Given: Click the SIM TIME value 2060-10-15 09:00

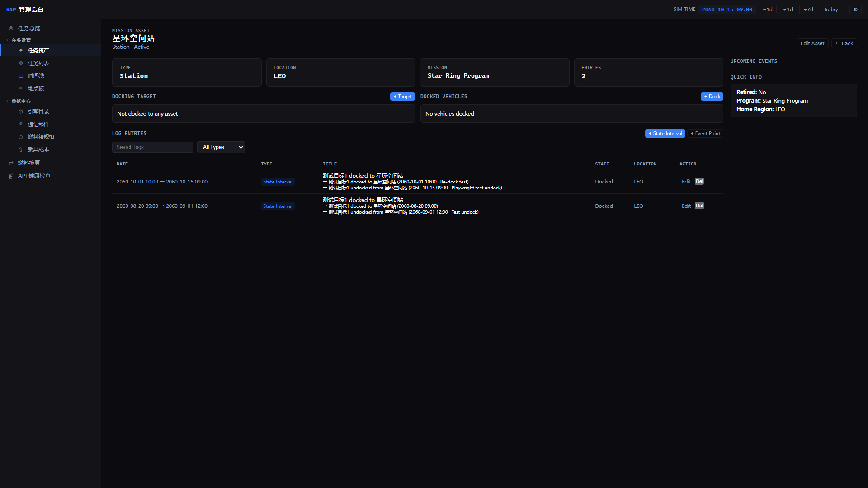Looking at the screenshot, I should (727, 9).
